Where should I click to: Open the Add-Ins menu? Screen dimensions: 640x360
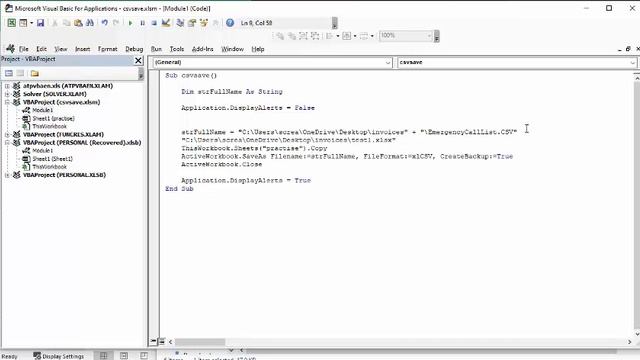(x=202, y=49)
